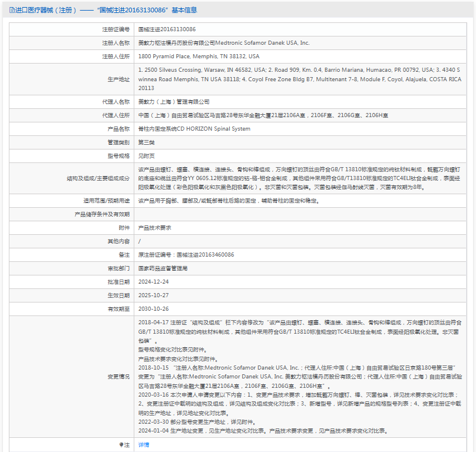The width and height of the screenshot is (476, 452).
Task: Click the 2018-04-17 change record line
Action: (300, 331)
